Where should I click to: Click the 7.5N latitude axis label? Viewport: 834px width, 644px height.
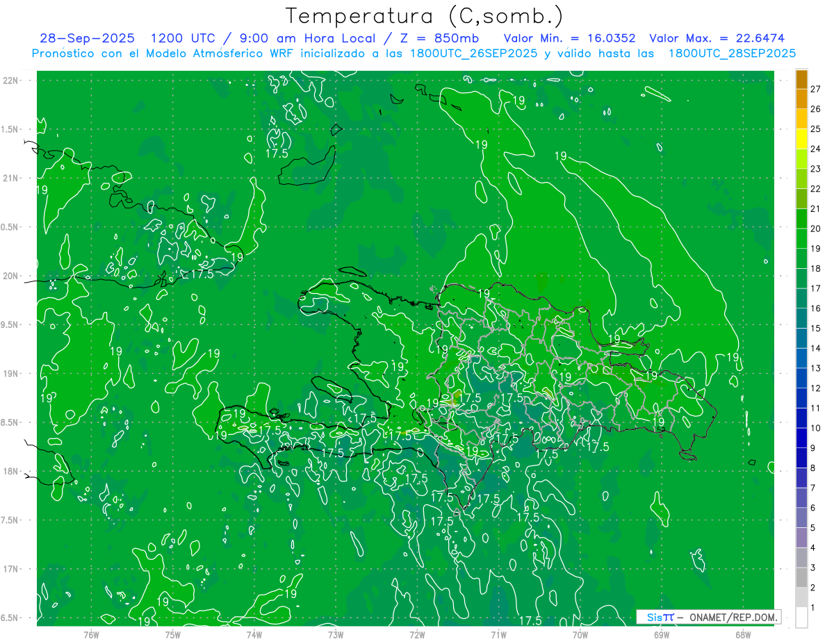coord(10,520)
